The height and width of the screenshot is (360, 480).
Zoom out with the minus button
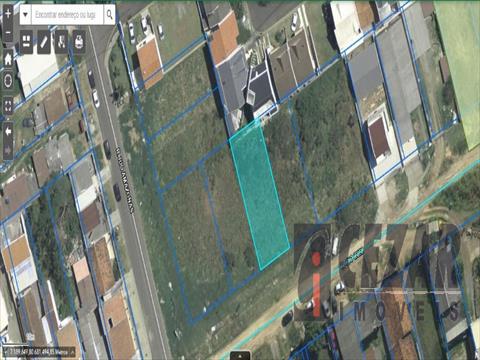(x=8, y=33)
